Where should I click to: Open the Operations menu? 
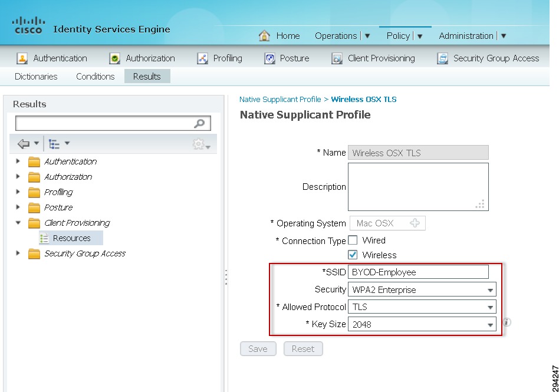click(x=336, y=36)
